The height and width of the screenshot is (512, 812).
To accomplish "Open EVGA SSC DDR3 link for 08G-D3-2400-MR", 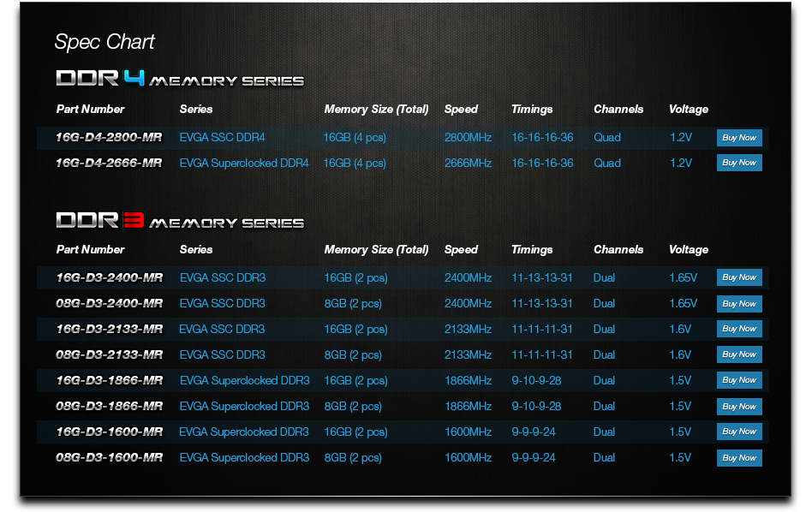I will [x=222, y=303].
